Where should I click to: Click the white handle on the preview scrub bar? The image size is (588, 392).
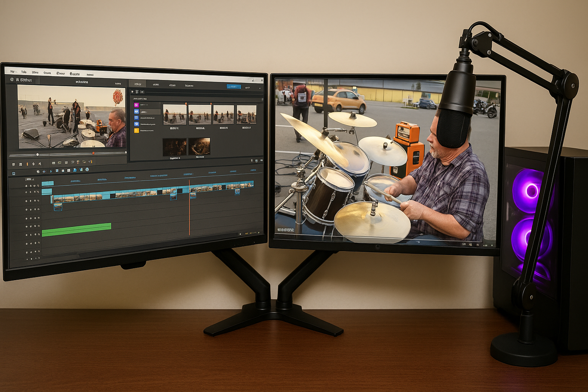point(38,154)
